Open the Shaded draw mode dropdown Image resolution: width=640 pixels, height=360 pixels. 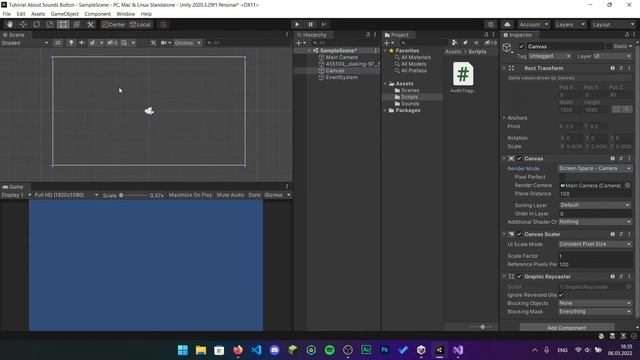24,43
